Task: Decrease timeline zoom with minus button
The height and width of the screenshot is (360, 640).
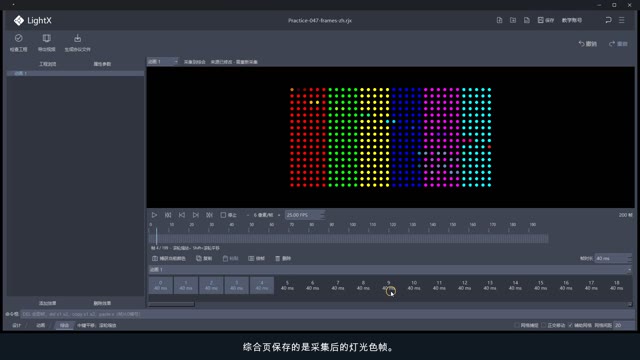Action: pyautogui.click(x=248, y=215)
